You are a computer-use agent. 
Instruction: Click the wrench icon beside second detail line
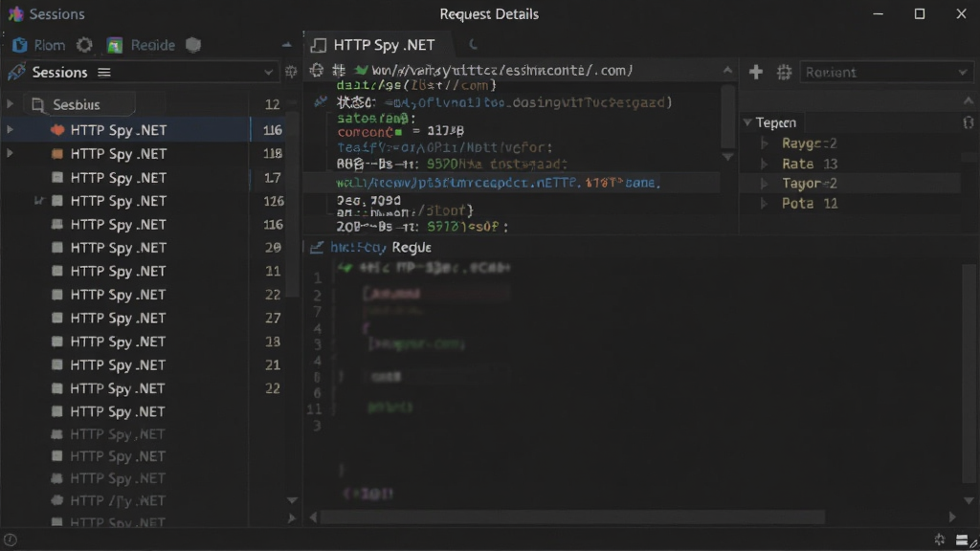tap(320, 101)
